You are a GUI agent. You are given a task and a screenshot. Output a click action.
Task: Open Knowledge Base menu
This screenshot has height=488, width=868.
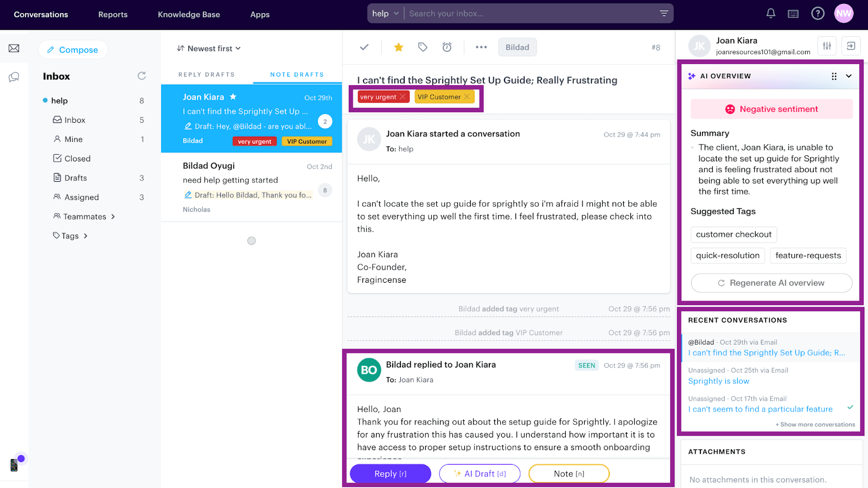[x=189, y=15]
